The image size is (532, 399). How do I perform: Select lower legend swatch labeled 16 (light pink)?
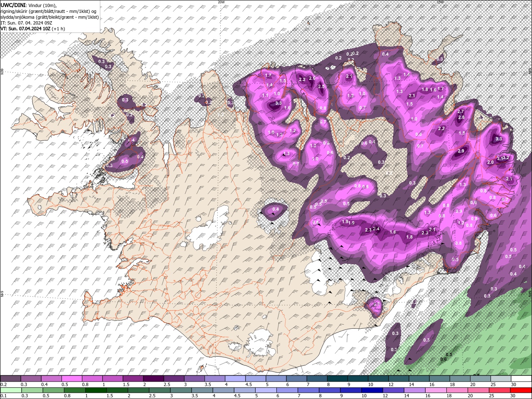tap(436, 390)
